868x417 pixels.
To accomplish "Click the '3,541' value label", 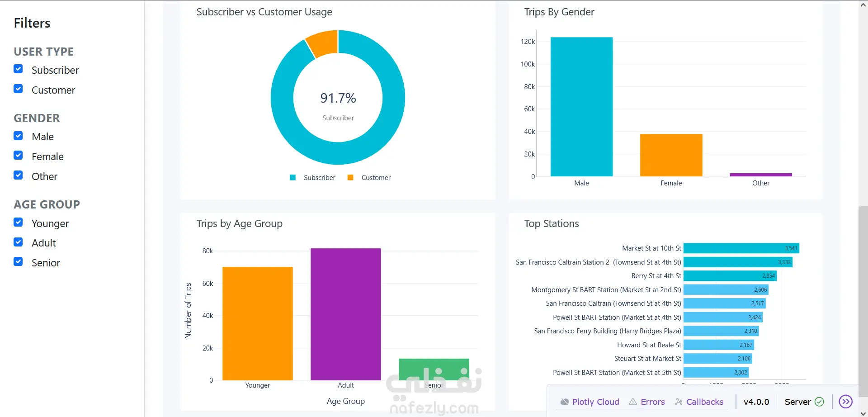I will point(791,248).
